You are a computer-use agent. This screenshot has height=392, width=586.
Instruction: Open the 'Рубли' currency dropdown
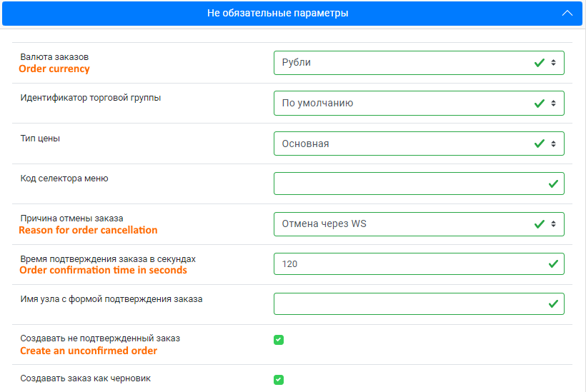(419, 63)
